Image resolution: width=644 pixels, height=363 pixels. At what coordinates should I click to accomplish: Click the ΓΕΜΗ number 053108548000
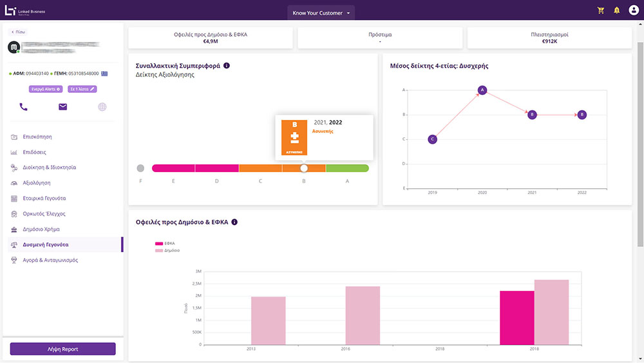point(84,74)
